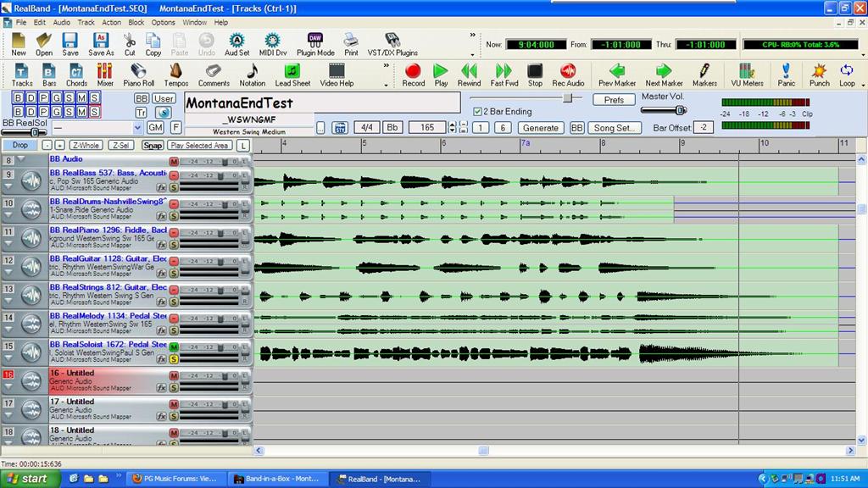The image size is (868, 488).
Task: Open the key Bb selector
Action: [x=392, y=127]
